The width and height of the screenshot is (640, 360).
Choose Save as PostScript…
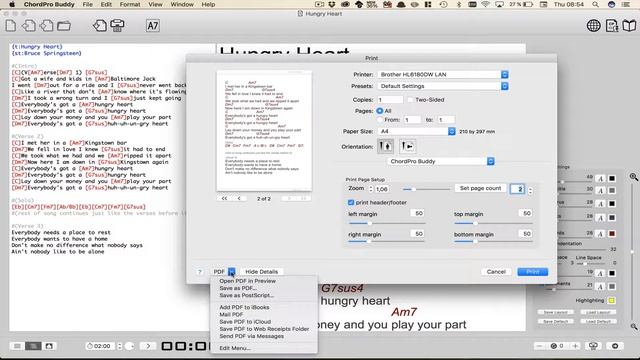(x=247, y=295)
